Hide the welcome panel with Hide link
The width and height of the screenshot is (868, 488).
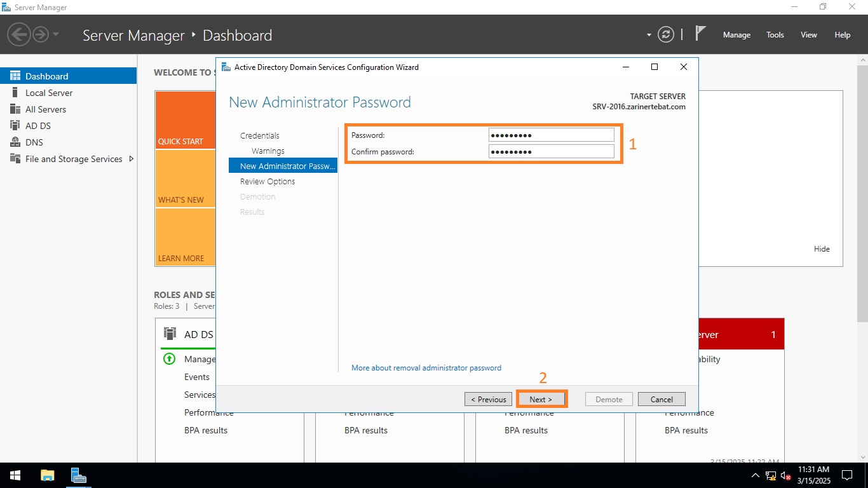click(x=822, y=249)
